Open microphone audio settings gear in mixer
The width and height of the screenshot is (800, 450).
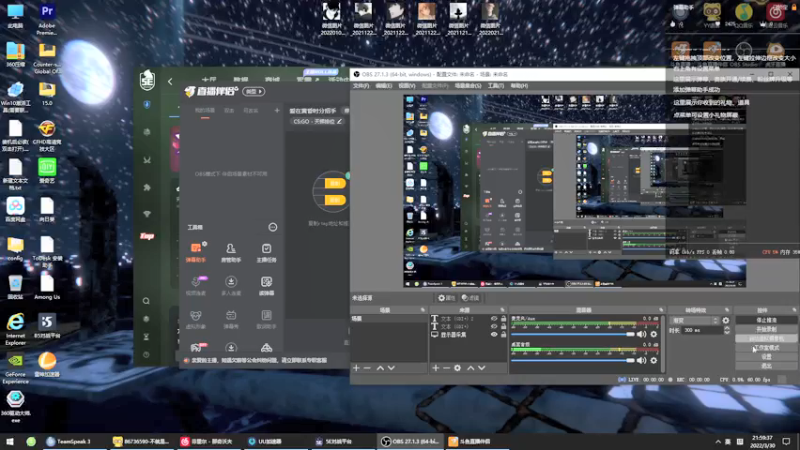tap(655, 333)
